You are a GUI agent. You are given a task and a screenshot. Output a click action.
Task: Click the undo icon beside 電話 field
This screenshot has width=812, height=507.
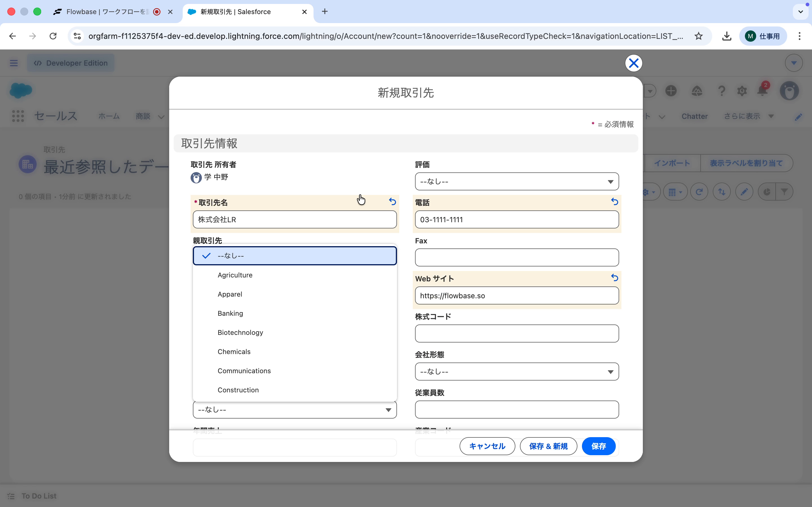click(614, 201)
